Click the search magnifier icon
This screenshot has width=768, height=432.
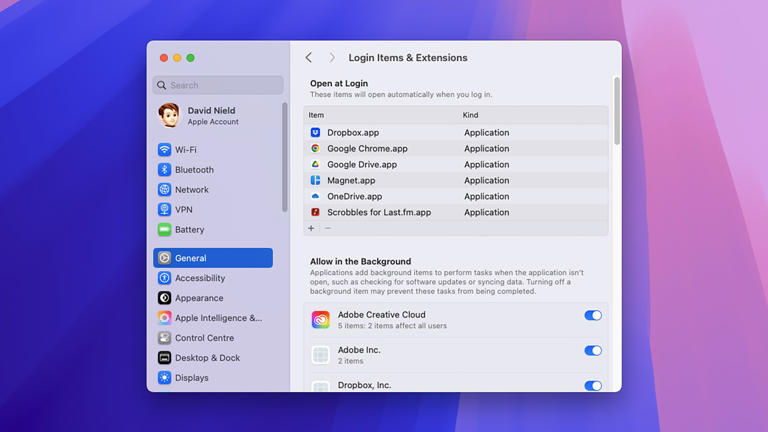pos(162,85)
